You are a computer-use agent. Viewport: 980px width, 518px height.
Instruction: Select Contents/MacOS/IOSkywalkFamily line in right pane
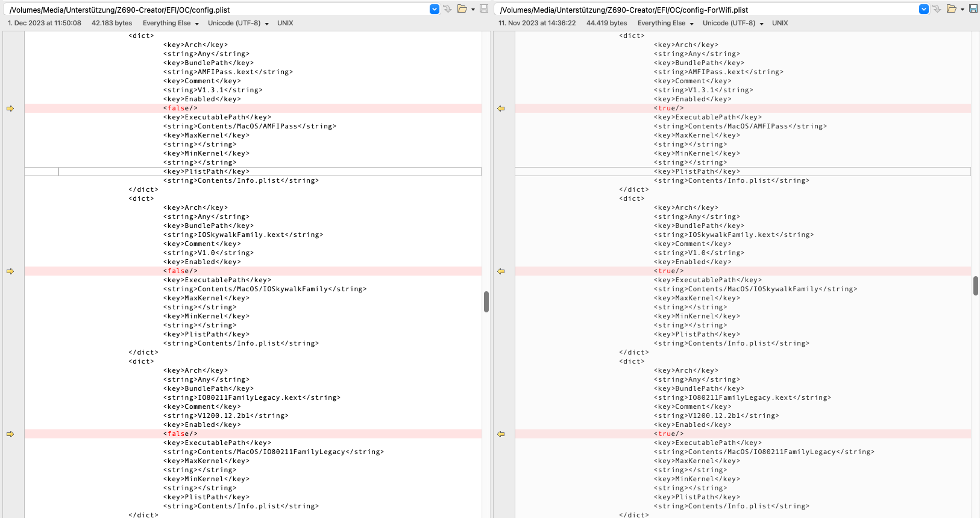pos(755,289)
